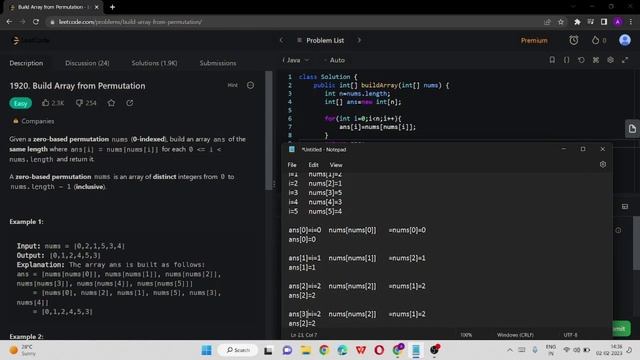This screenshot has width=640, height=360.
Task: Click the streak flame icon
Action: pos(595,40)
